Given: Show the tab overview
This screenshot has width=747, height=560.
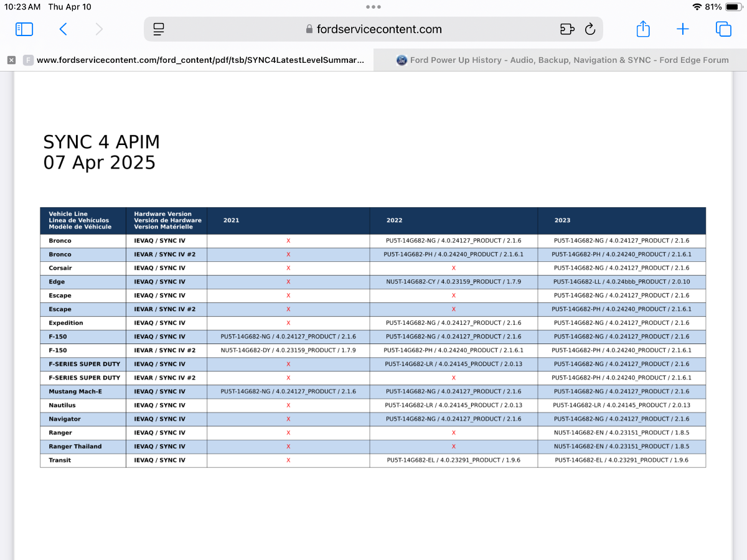Looking at the screenshot, I should tap(723, 29).
